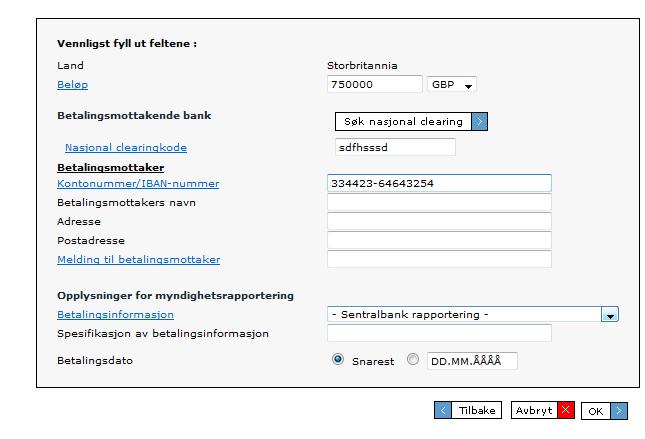Screen dimensions: 645x439
Task: Expand the Sentralbank rapportering dropdown
Action: 610,315
